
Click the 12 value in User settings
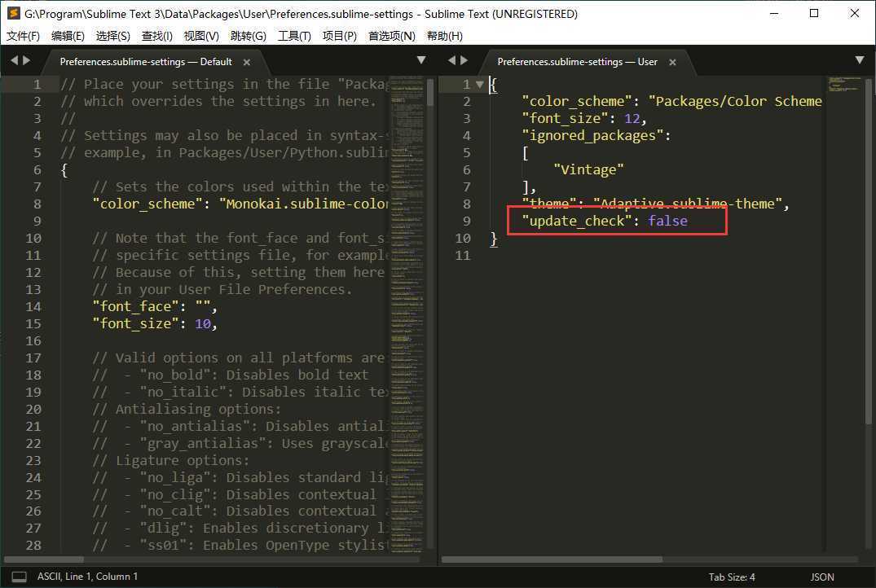click(632, 118)
